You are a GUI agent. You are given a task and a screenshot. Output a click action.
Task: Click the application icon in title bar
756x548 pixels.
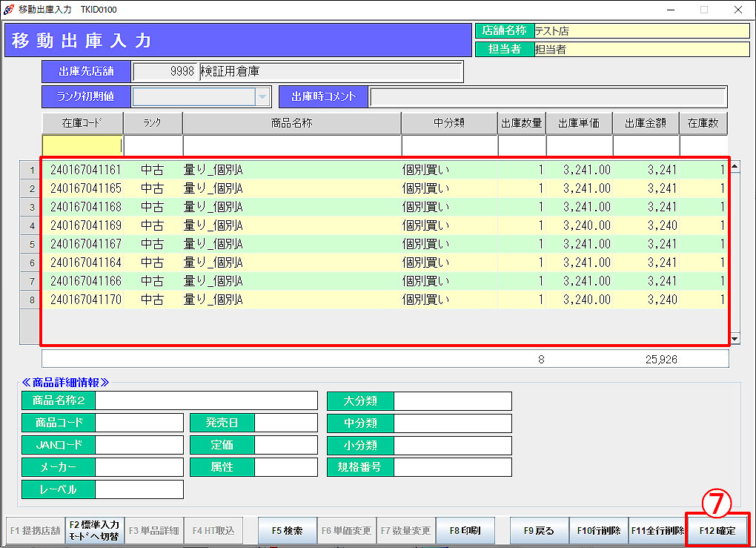coord(8,10)
